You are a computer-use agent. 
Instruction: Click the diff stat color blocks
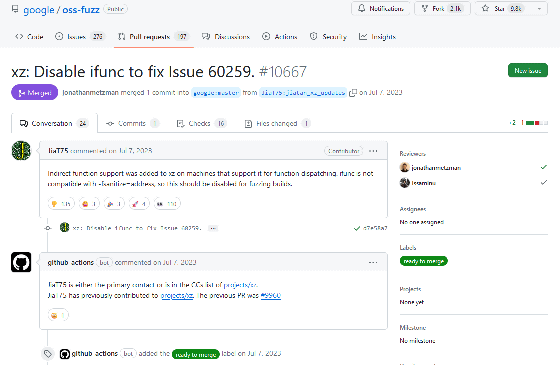click(x=537, y=123)
